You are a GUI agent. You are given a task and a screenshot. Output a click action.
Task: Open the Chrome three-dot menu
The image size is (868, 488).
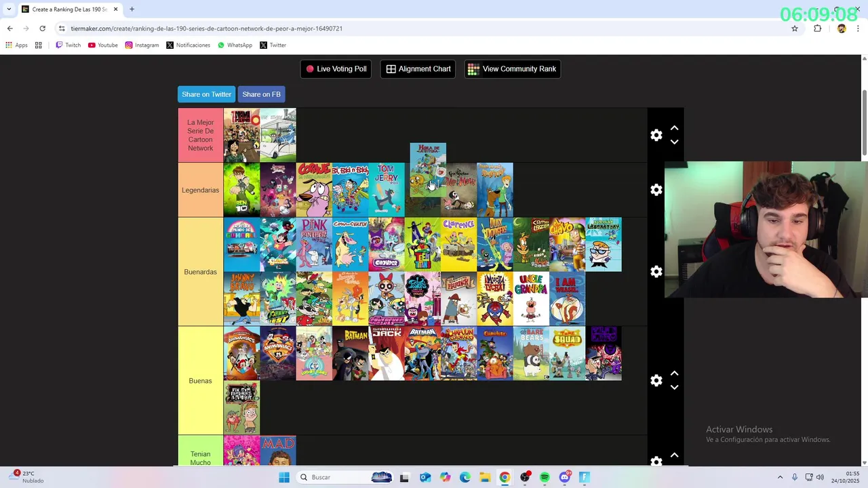point(859,28)
